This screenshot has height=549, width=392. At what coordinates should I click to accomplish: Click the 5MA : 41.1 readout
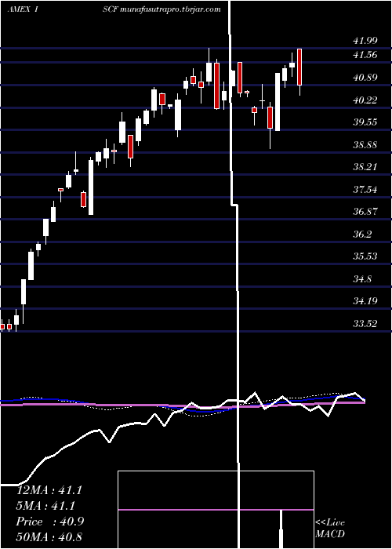click(45, 506)
